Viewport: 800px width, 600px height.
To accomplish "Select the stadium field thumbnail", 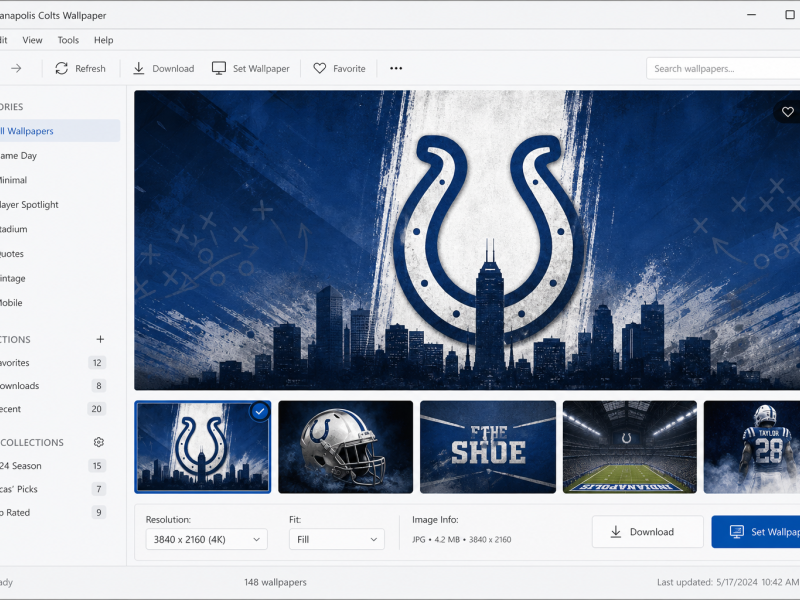I will coord(630,447).
